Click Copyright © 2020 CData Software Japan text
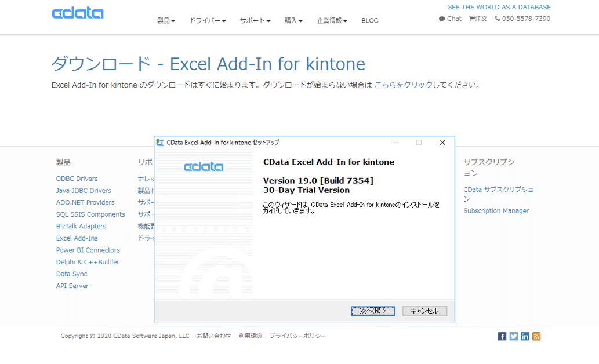 click(125, 336)
